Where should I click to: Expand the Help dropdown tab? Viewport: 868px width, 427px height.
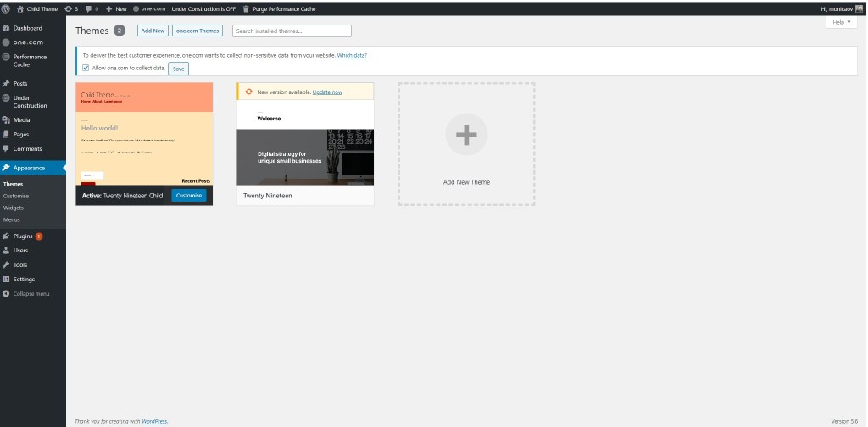tap(840, 22)
